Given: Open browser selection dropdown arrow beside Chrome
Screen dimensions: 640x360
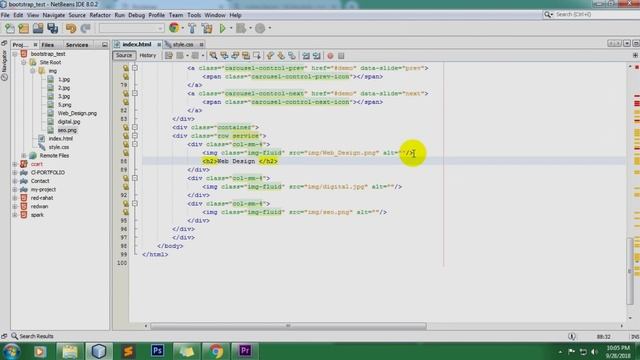Looking at the screenshot, I should (x=182, y=28).
